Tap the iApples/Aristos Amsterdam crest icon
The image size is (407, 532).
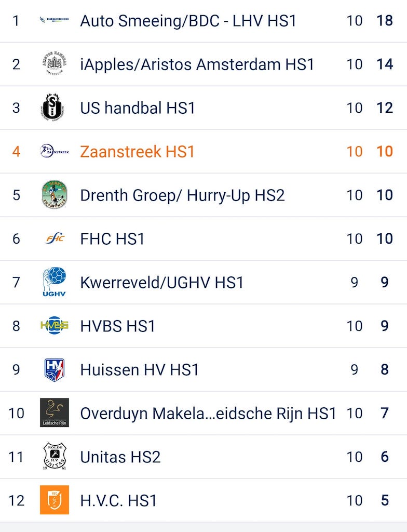[x=54, y=64]
